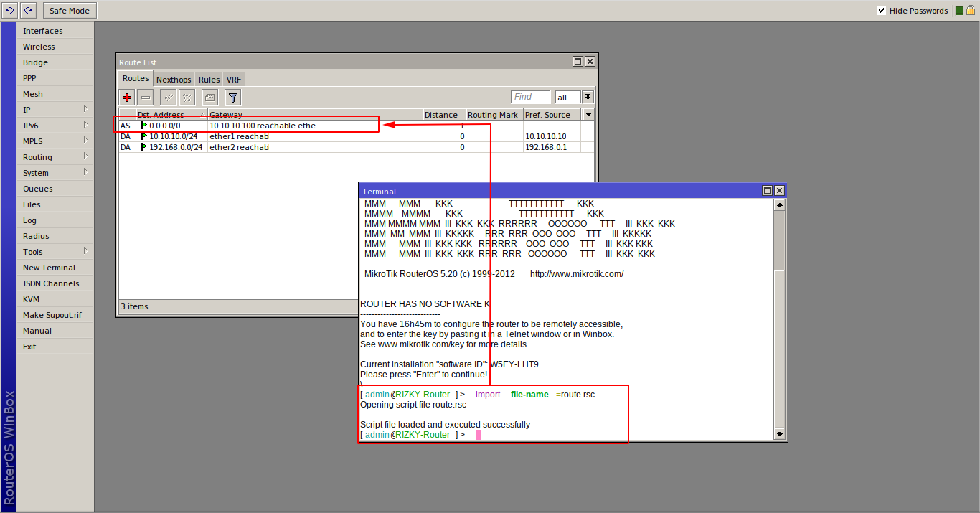Select the 0.0.0.0/0 route row

356,126
